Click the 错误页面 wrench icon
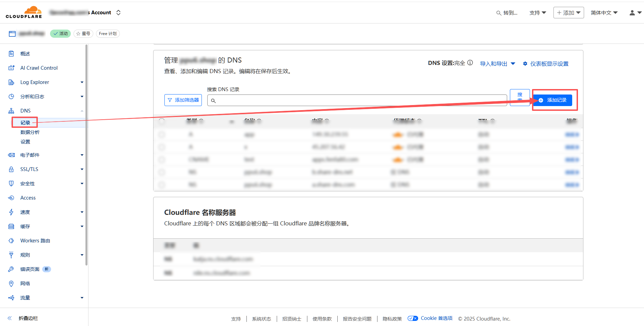The height and width of the screenshot is (326, 644). [11, 269]
